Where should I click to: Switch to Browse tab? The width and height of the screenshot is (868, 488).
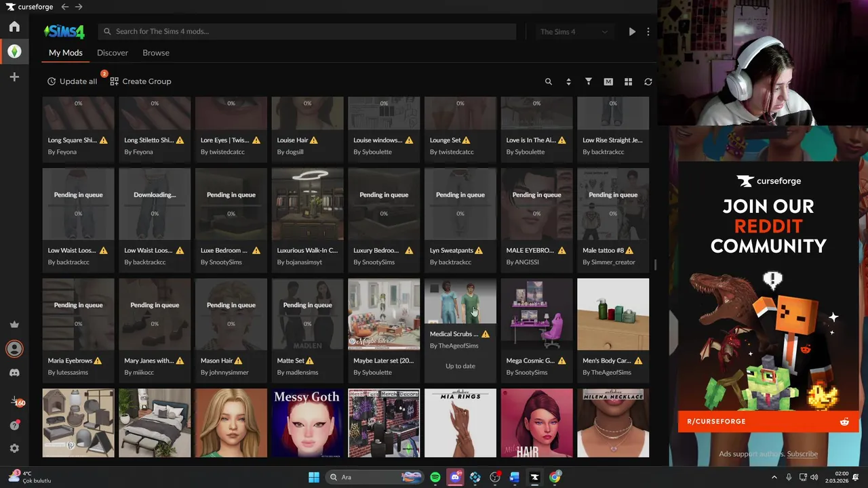coord(156,53)
